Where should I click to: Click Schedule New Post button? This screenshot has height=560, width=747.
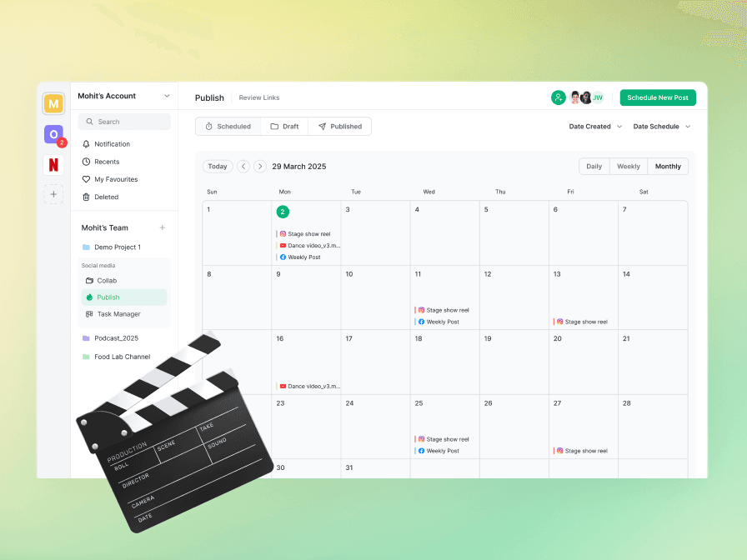coord(658,97)
